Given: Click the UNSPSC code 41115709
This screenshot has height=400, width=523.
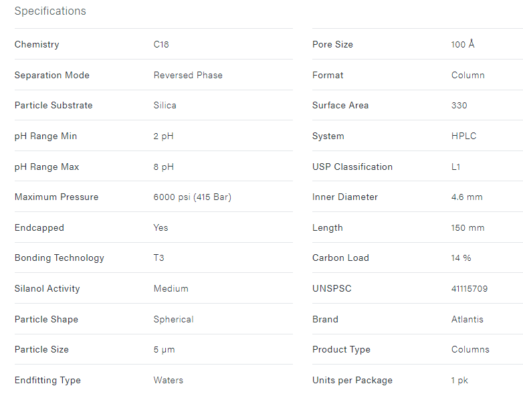Looking at the screenshot, I should coord(469,289).
